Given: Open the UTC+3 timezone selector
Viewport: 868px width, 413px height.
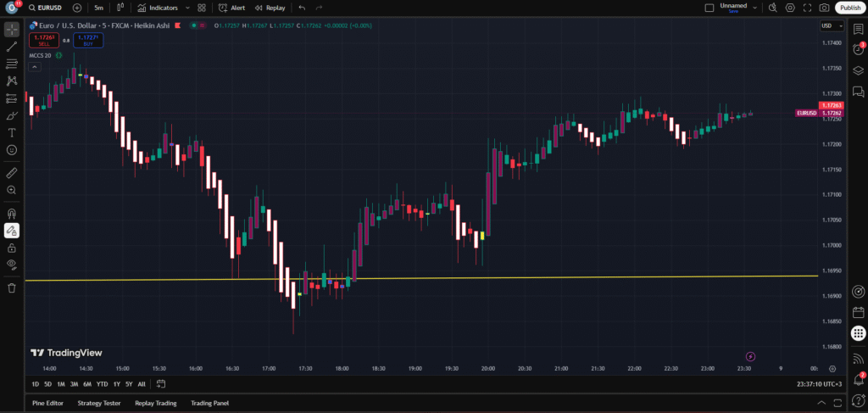Looking at the screenshot, I should pos(820,383).
